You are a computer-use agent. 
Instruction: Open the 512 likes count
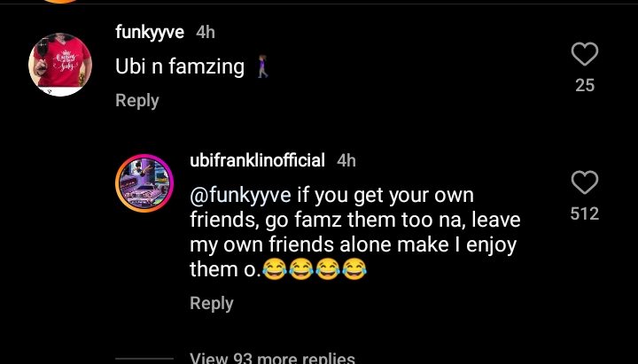coord(584,213)
